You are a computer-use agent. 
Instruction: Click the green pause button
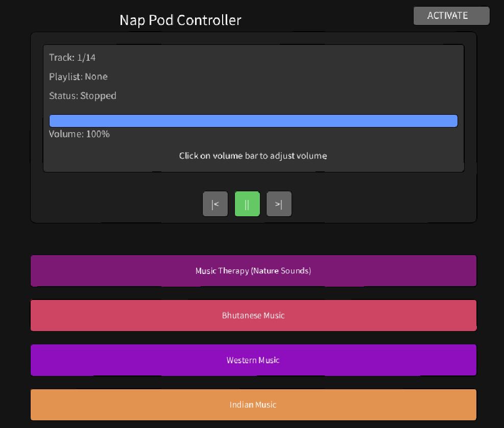coord(247,204)
